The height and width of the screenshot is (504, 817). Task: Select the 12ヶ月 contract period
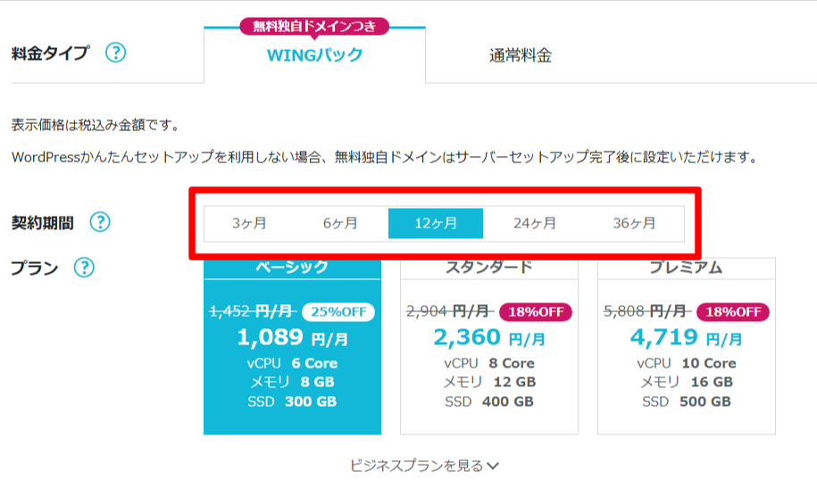pos(436,223)
